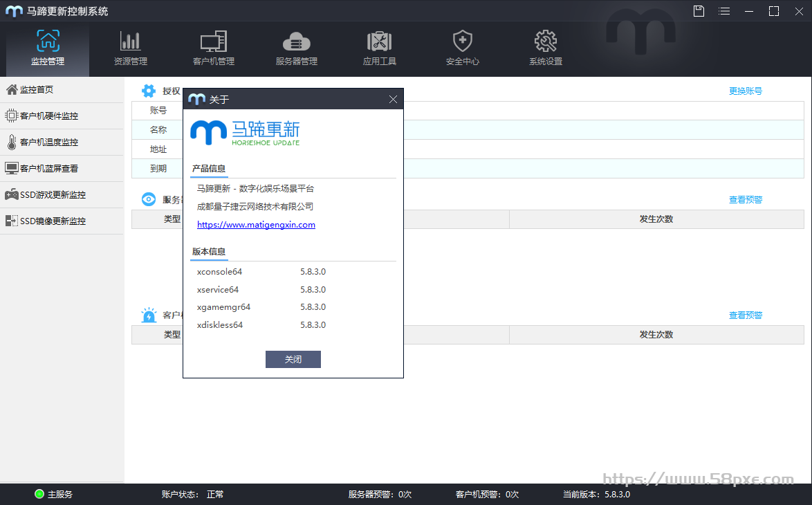Click the disk icon beside SSD镜像更新监控

11,221
